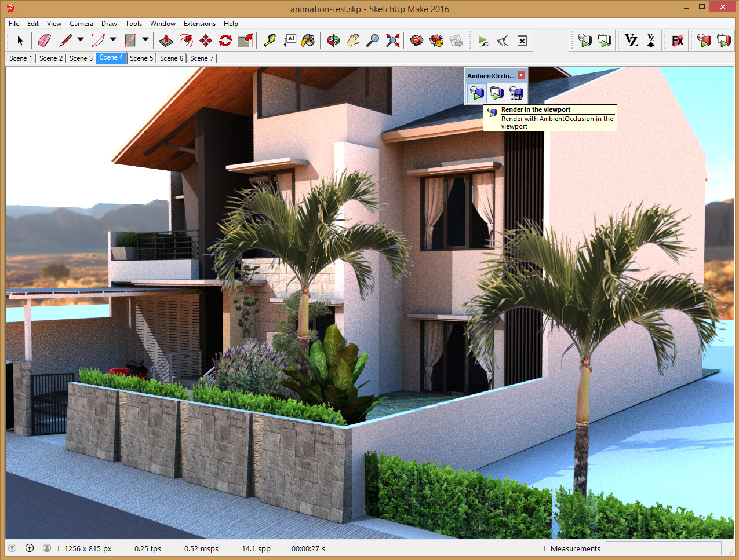Click the VZ toolbar icon
739x560 pixels.
[x=631, y=41]
